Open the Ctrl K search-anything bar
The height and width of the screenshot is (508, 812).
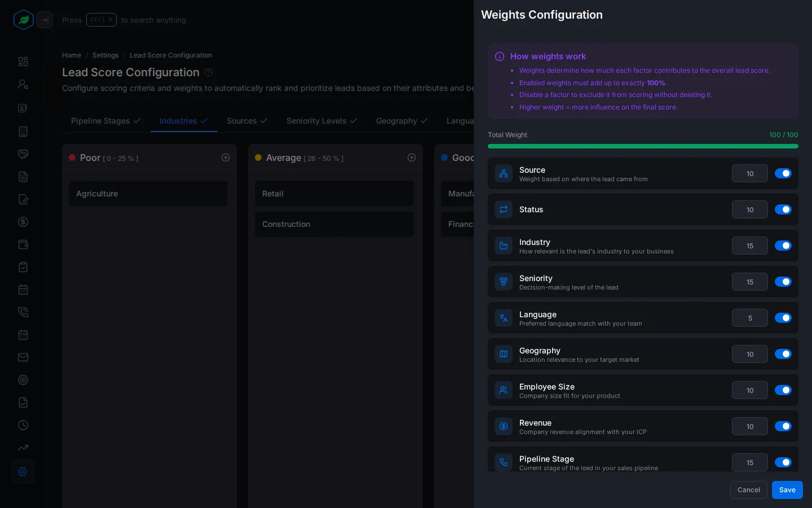pos(124,20)
